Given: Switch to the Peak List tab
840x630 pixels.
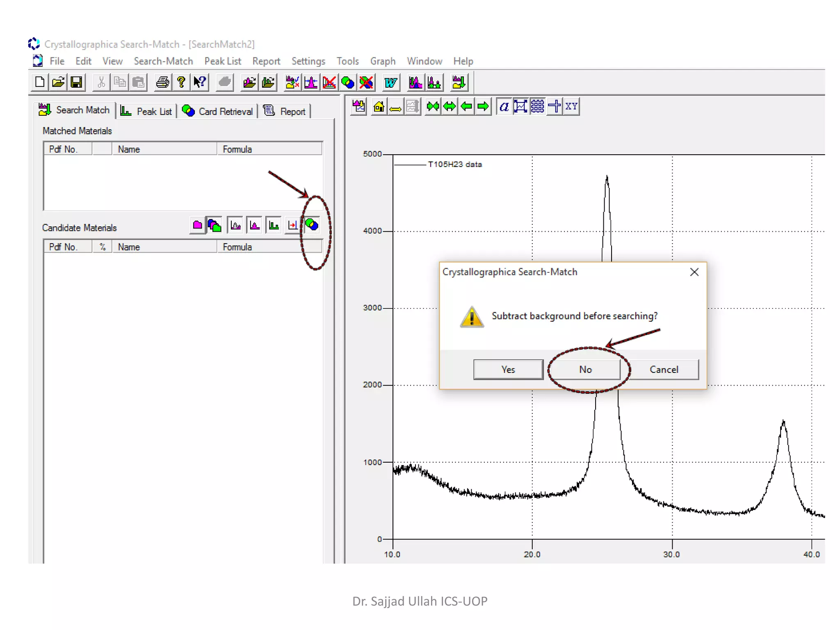Looking at the screenshot, I should [x=146, y=111].
